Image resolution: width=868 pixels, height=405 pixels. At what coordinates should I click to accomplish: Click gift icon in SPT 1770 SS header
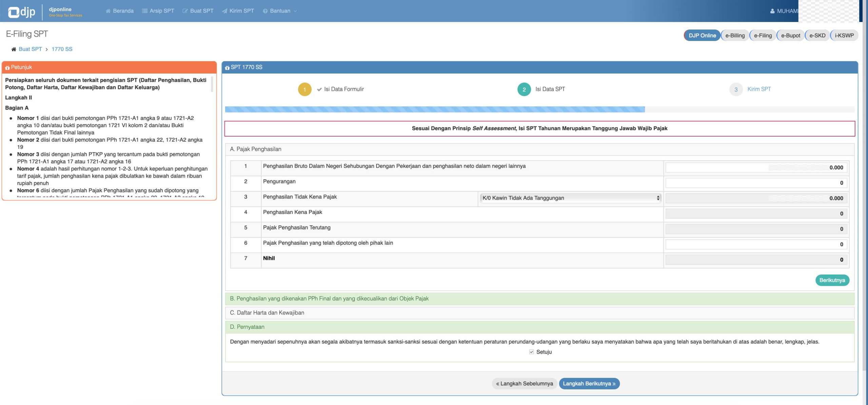point(227,67)
